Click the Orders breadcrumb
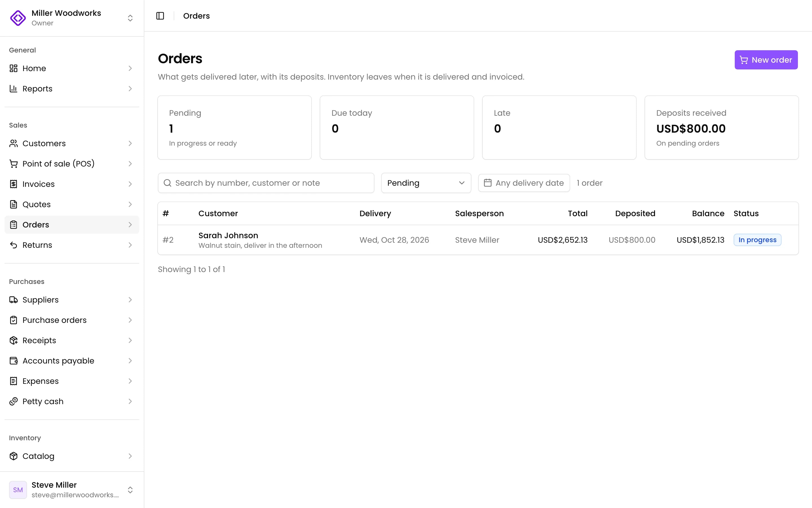Screen dimensions: 812x508 tap(196, 16)
